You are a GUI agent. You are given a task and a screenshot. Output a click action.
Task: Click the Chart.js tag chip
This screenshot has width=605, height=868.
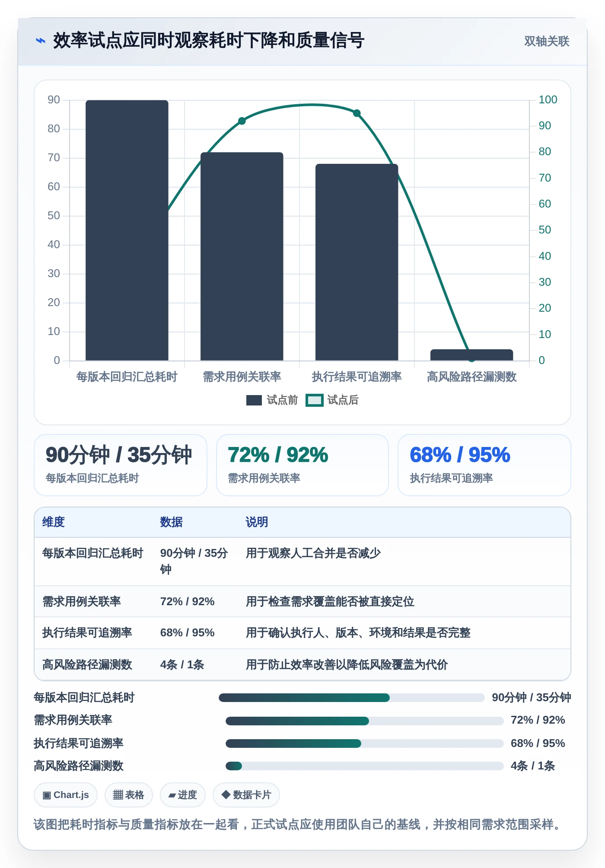pos(66,795)
